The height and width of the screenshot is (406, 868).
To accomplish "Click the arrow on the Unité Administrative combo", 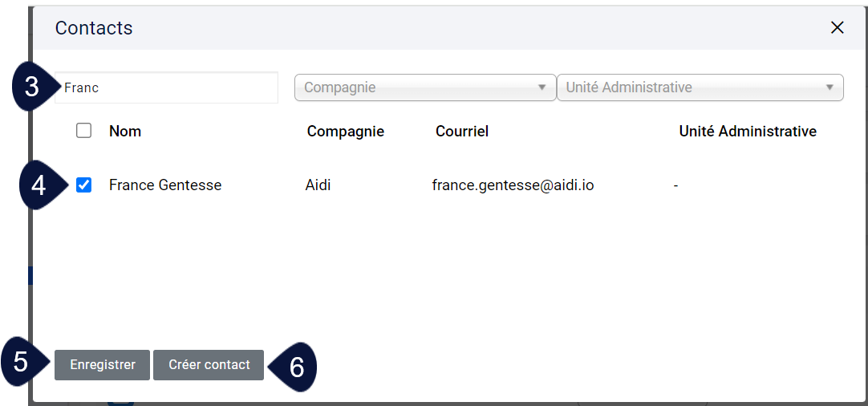I will click(x=829, y=87).
